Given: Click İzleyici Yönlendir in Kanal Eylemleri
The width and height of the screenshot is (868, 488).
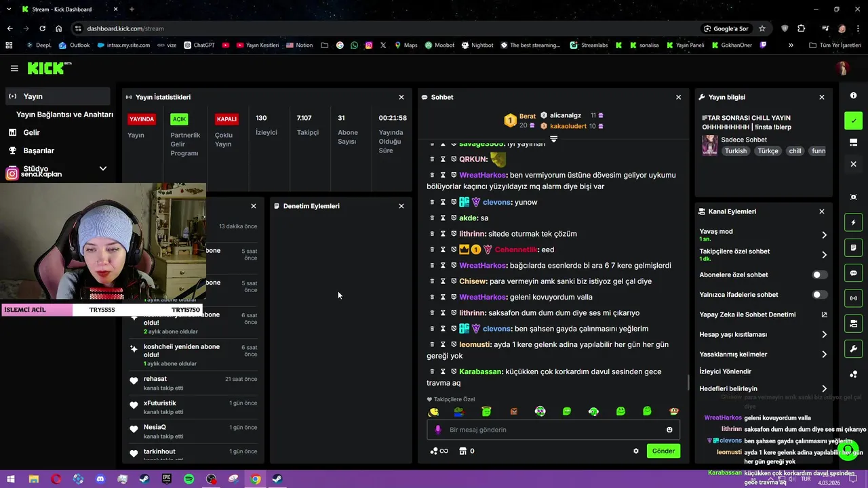Looking at the screenshot, I should coord(725,371).
